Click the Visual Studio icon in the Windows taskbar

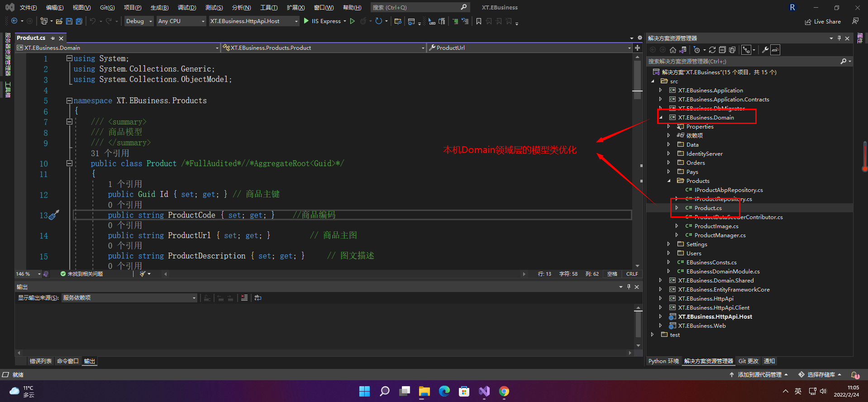tap(484, 391)
